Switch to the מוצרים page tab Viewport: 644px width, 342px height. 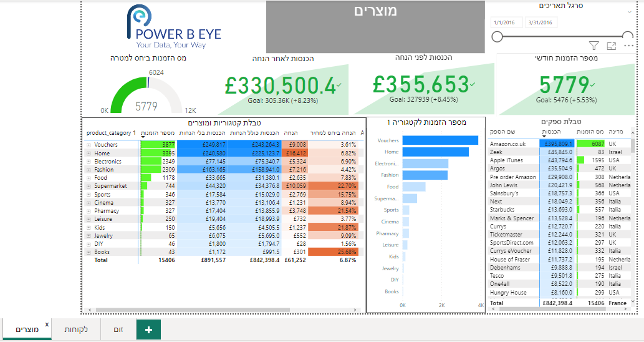pyautogui.click(x=27, y=330)
